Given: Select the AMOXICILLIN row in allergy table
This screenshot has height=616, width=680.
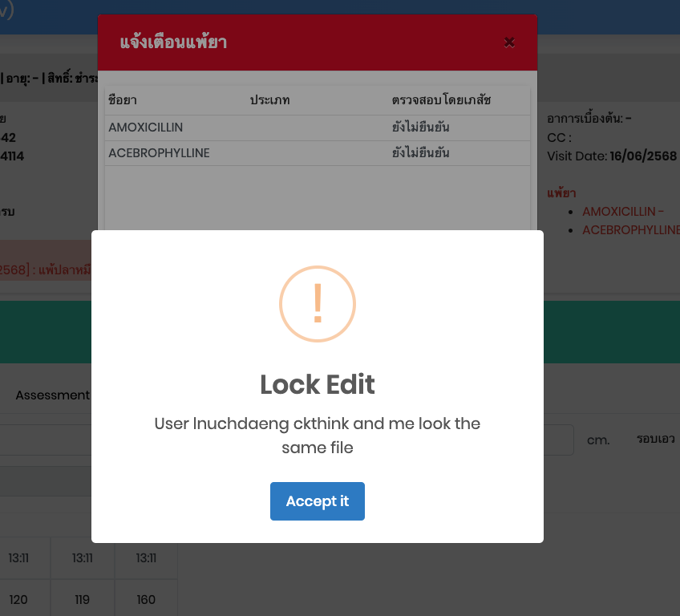Looking at the screenshot, I should coord(317,128).
